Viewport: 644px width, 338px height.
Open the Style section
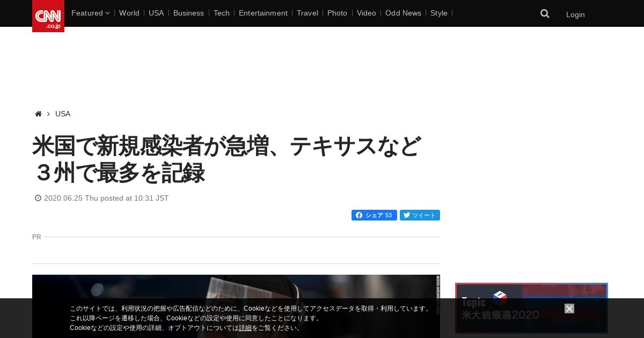pyautogui.click(x=439, y=13)
